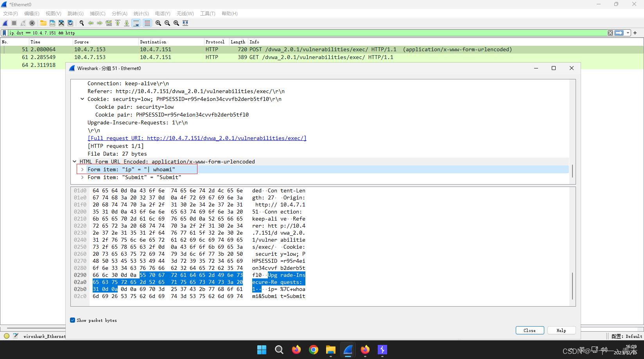Click 配置: Default profile in status bar
This screenshot has width=644, height=359.
[627, 336]
